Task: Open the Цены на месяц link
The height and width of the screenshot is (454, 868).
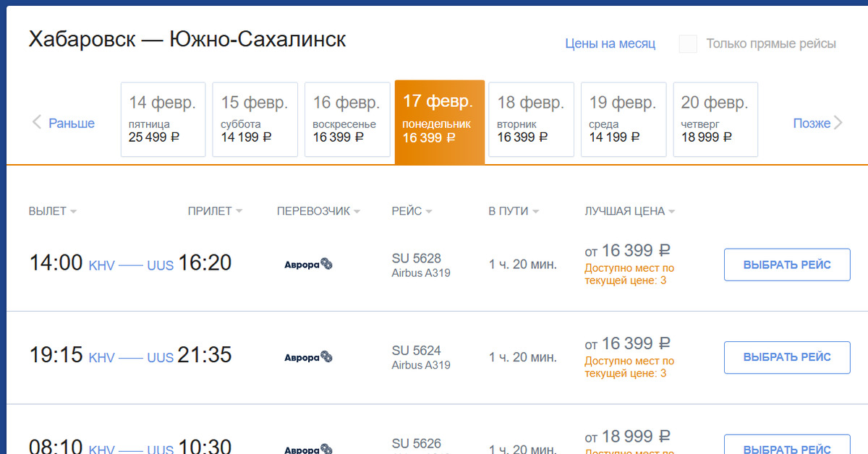Action: 610,44
